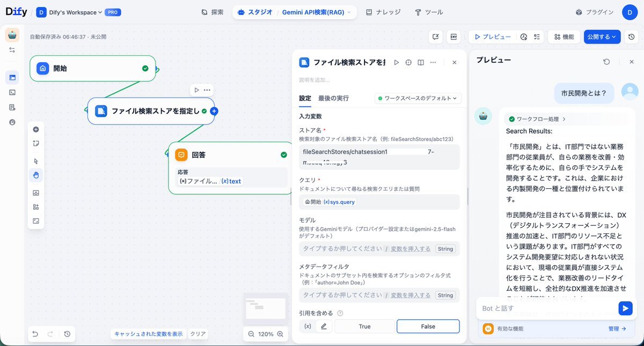Viewport: 644px width, 346px height.
Task: Open プラグイン plugins page
Action: [595, 12]
